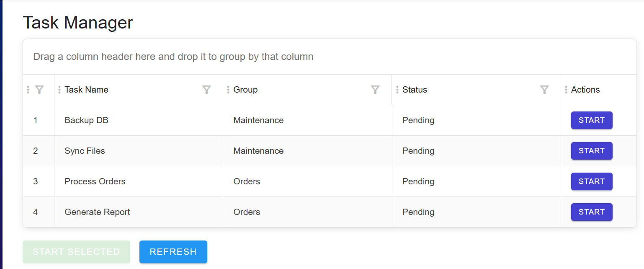Click the Pending status in the Process Orders row
The height and width of the screenshot is (269, 644).
pyautogui.click(x=477, y=181)
